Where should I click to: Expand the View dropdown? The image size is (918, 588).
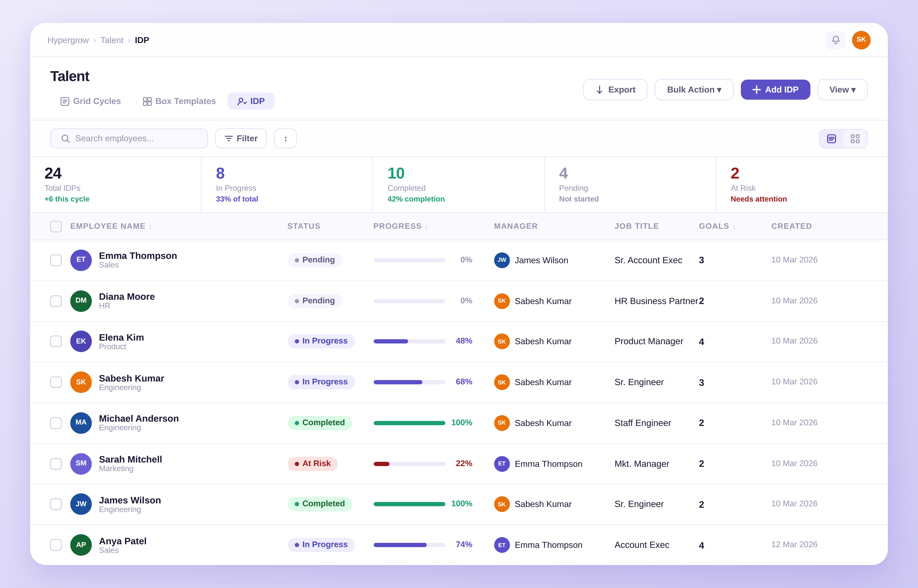pos(842,89)
